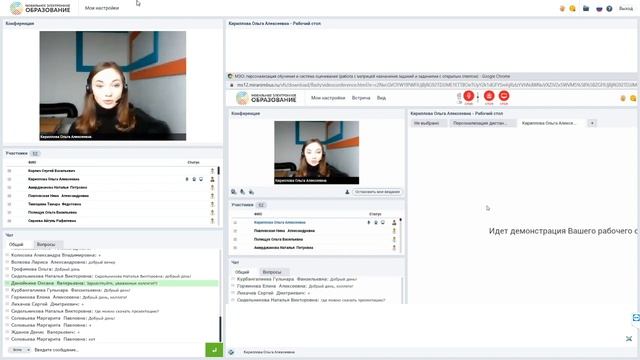Select the Не выбрано tab in shared desktop
The image size is (640, 360).
(427, 123)
